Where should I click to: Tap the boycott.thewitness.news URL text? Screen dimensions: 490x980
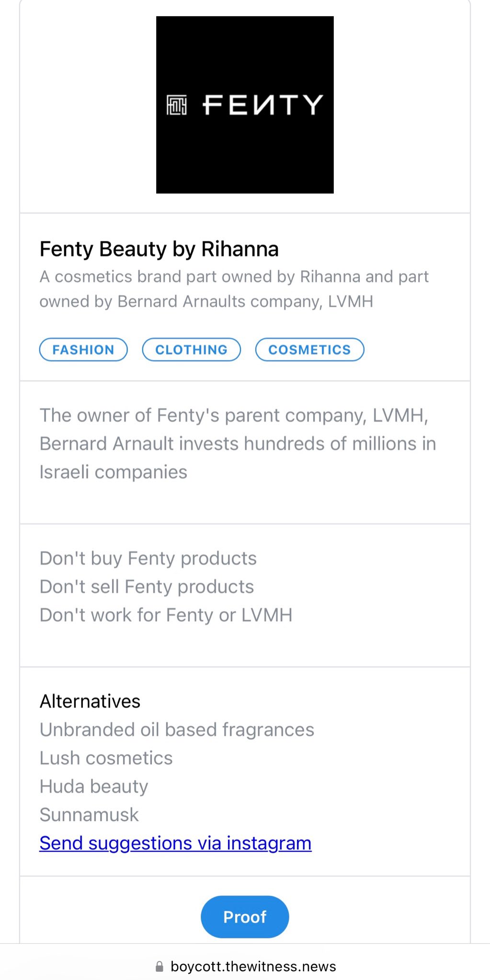click(x=253, y=967)
